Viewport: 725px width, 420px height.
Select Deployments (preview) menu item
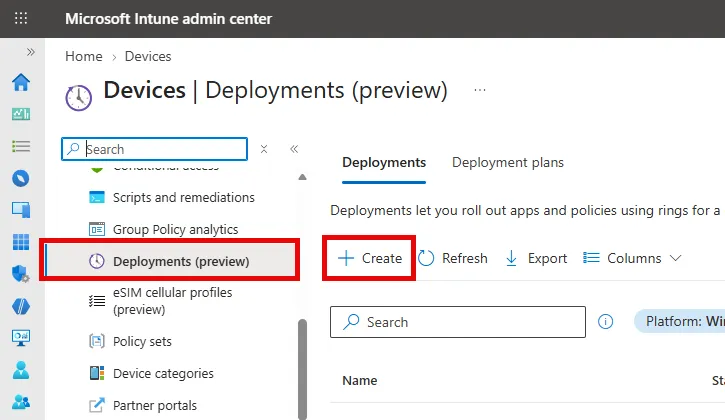coord(172,261)
